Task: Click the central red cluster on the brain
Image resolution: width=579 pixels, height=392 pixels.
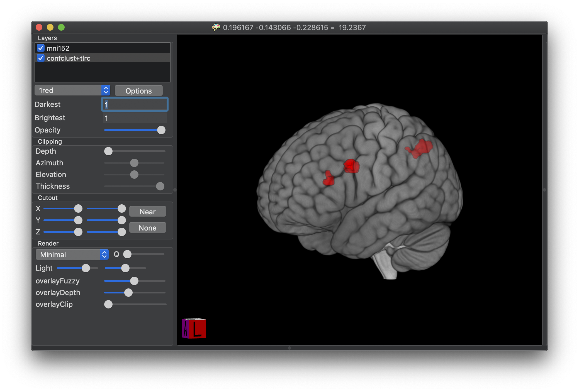Action: (351, 166)
